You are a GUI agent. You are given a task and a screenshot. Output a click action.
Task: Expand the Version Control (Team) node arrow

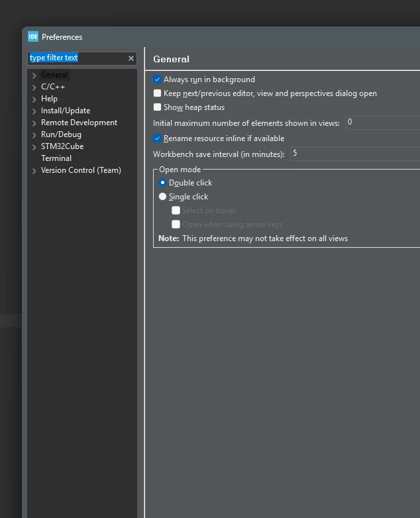pos(34,171)
